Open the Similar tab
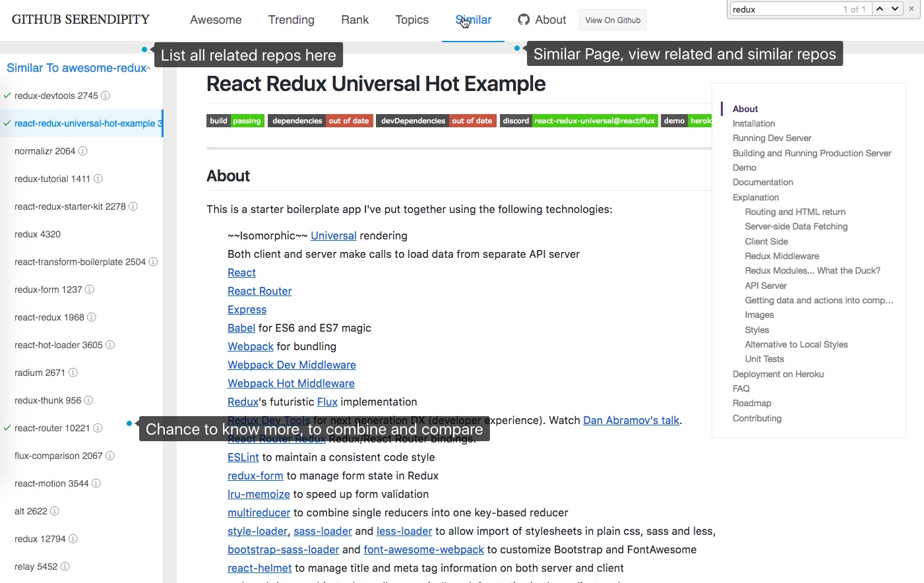924x583 pixels. click(x=474, y=20)
